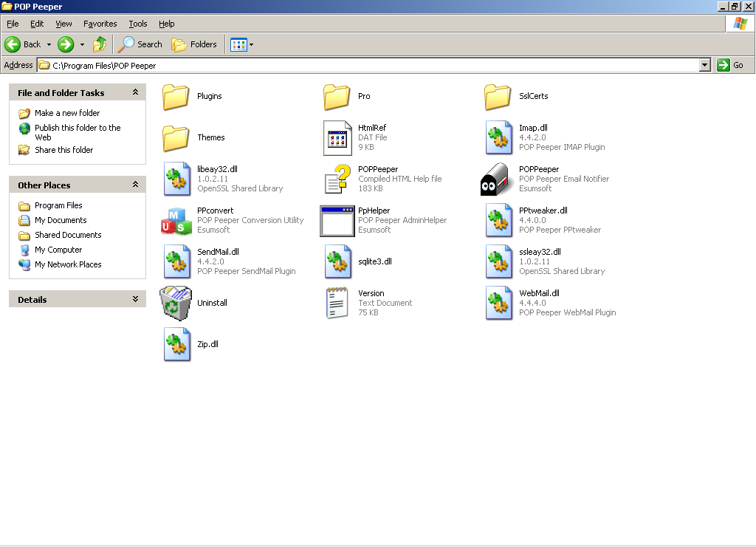756x548 pixels.
Task: Go to Shared Documents
Action: click(x=68, y=235)
